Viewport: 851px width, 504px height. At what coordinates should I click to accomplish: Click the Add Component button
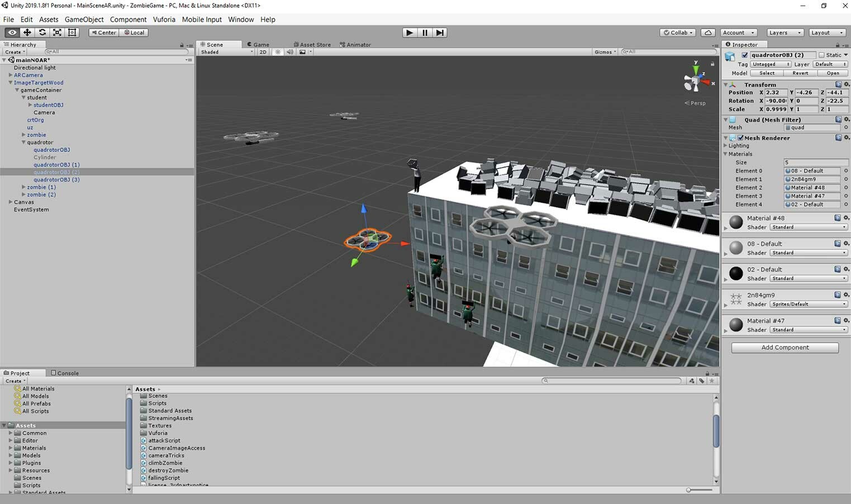[x=785, y=348]
